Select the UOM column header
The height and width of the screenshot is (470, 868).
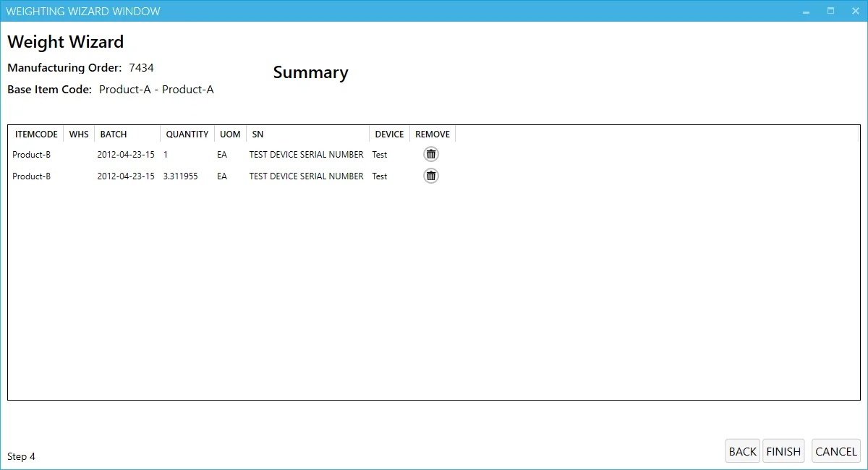pyautogui.click(x=230, y=134)
